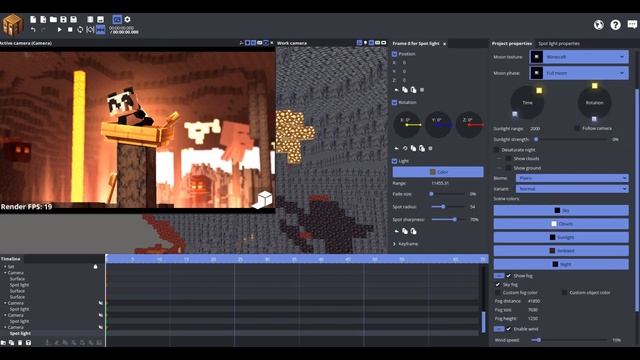The height and width of the screenshot is (360, 640).
Task: Toggle the Sky fog checkbox
Action: [498, 284]
